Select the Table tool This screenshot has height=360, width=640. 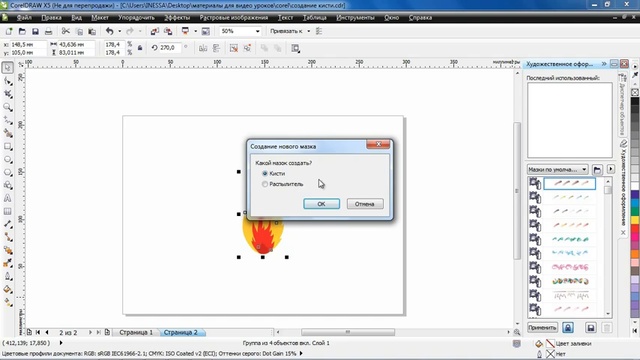[x=8, y=211]
